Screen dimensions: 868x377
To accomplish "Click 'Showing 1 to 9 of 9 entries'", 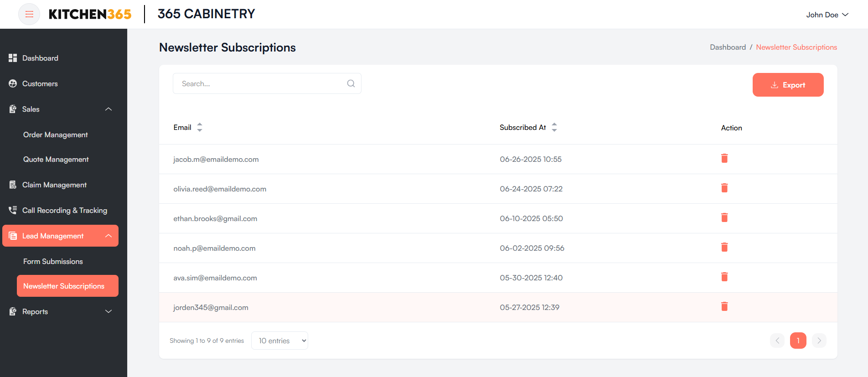I will pos(207,341).
